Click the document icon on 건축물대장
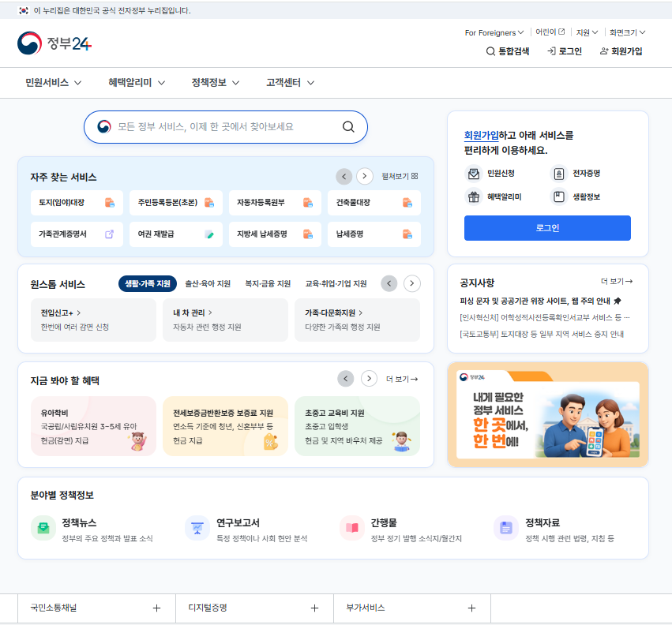Viewport: 672px width, 625px height. (x=407, y=203)
